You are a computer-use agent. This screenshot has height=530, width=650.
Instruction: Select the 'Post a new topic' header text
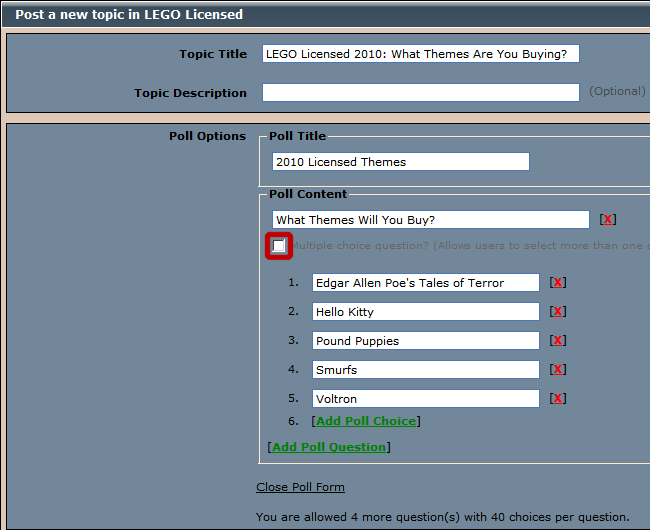(129, 15)
